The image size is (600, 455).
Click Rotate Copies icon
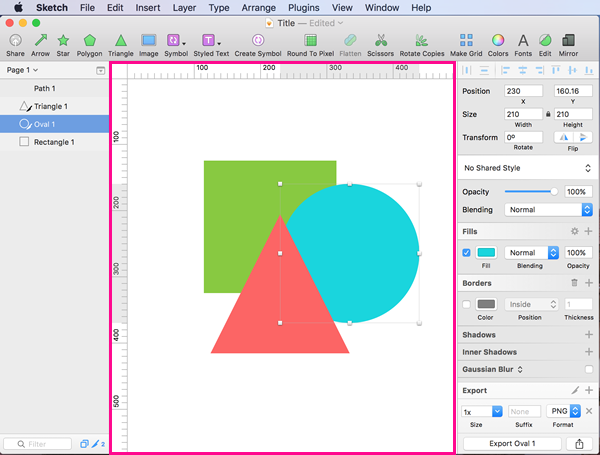click(x=422, y=41)
